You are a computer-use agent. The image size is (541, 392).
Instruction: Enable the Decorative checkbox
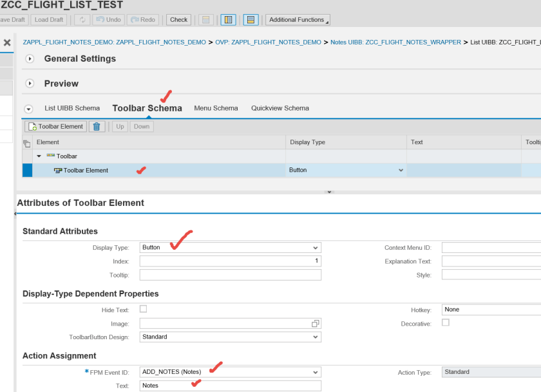point(446,322)
